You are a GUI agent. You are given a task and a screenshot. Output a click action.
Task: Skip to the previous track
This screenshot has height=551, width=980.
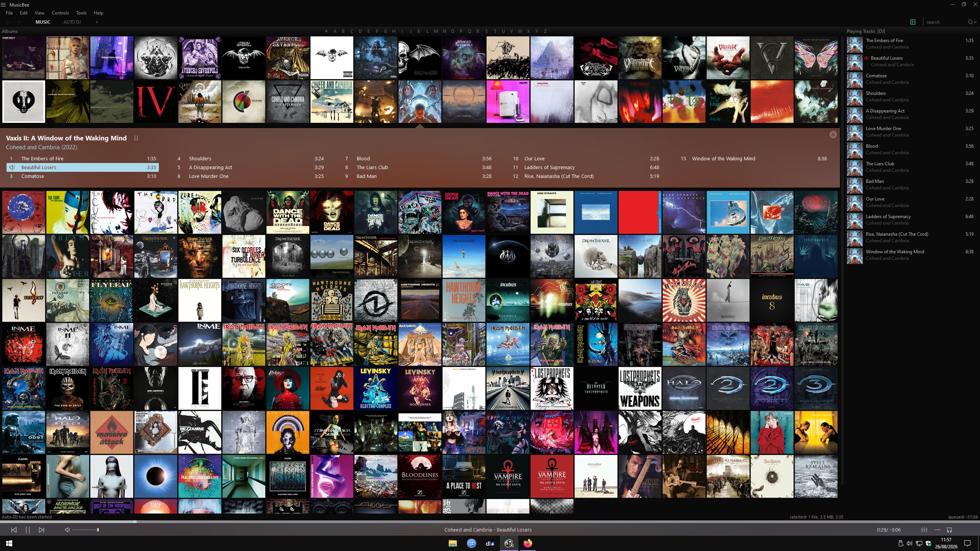14,530
